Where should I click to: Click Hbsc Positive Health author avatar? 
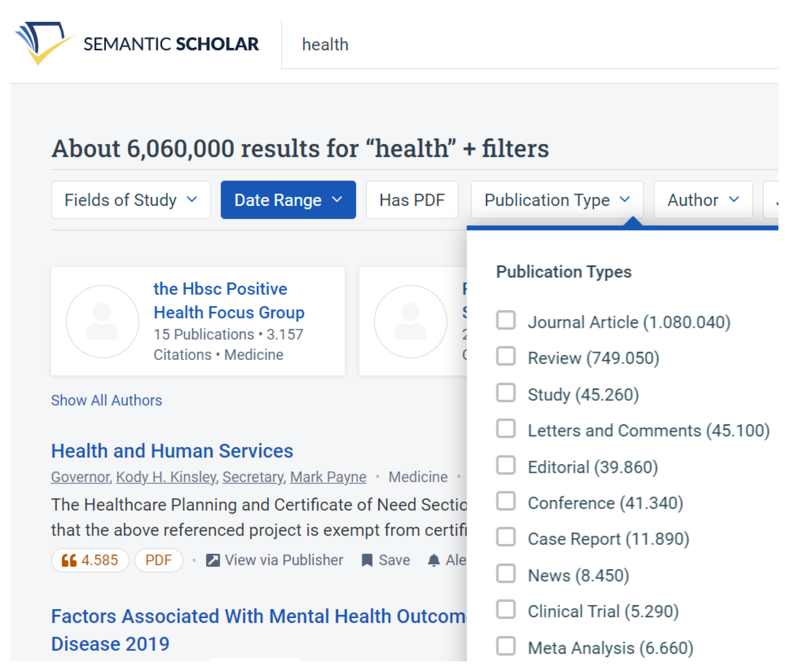pyautogui.click(x=102, y=321)
